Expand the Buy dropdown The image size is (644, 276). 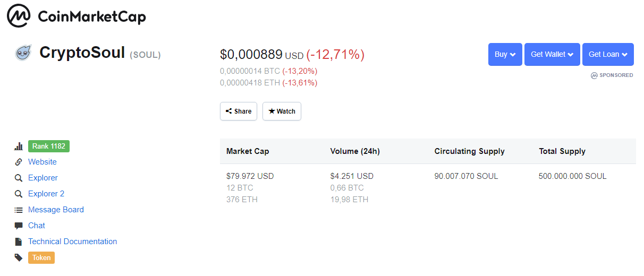pyautogui.click(x=505, y=54)
